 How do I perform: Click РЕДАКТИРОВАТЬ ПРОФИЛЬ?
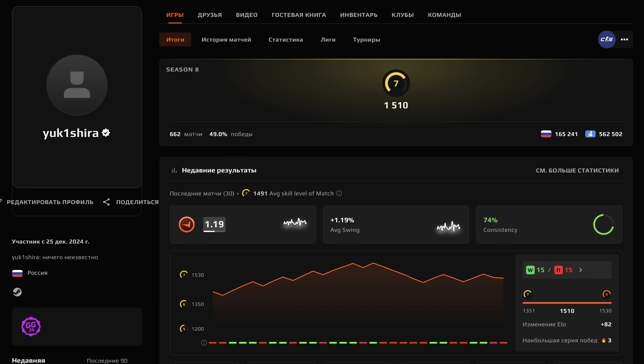(x=50, y=202)
